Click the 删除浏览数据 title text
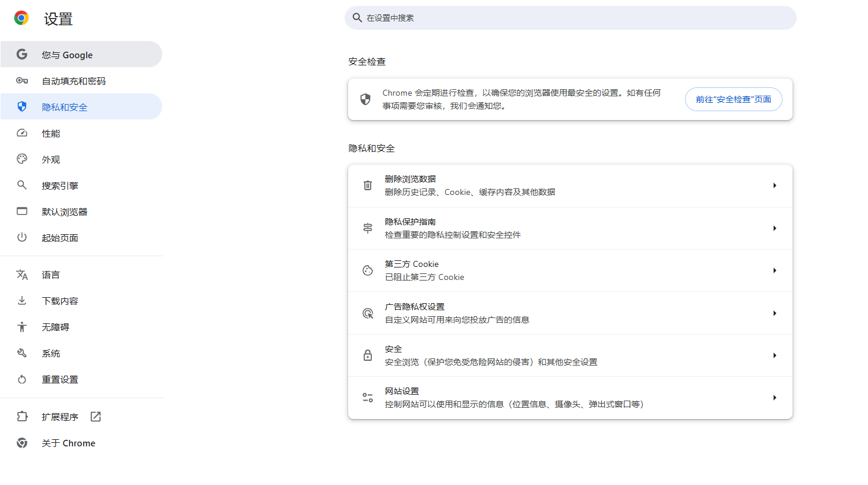 (411, 179)
